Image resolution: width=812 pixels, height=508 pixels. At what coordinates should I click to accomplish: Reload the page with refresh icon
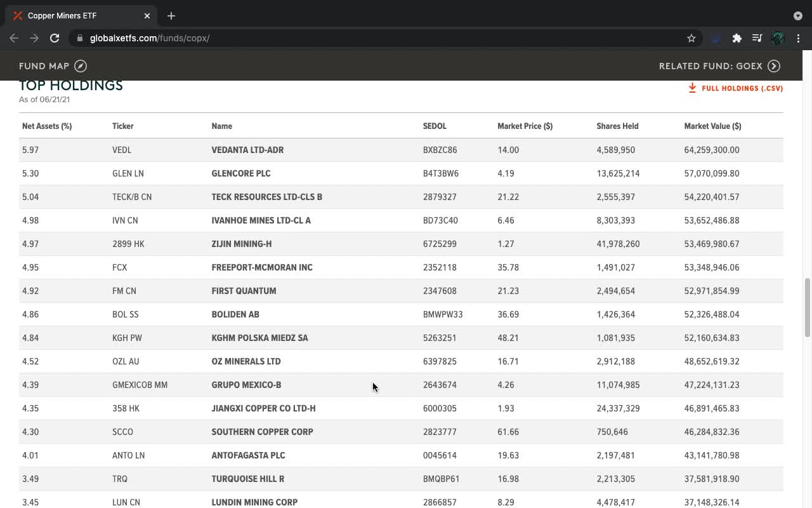(x=55, y=38)
